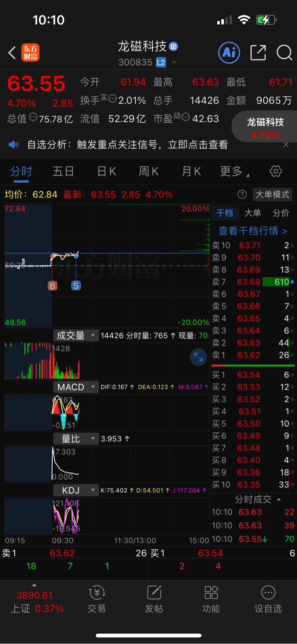Viewport: 297px width, 644px height.
Task: Tap the 10:10 63.55 trade row
Action: click(x=253, y=539)
